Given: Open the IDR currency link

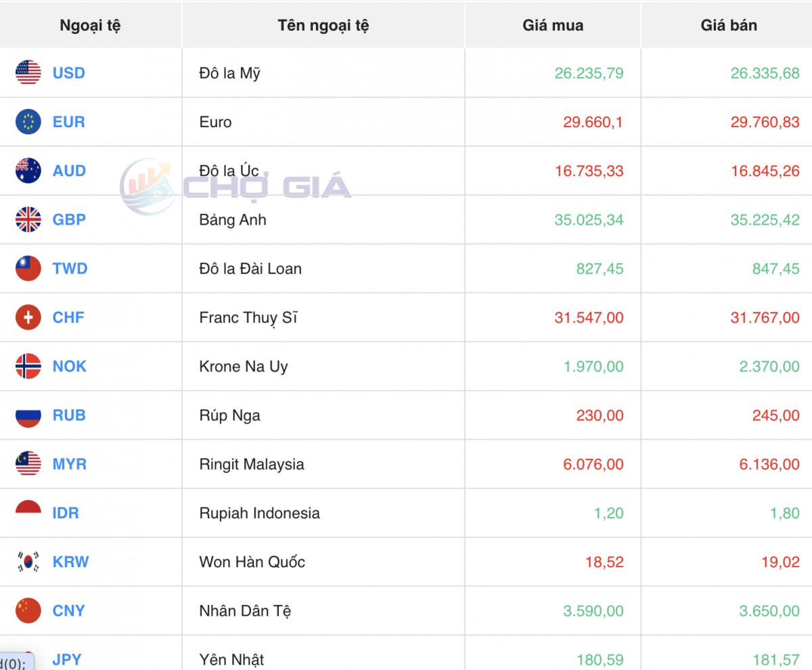Looking at the screenshot, I should coord(66,513).
